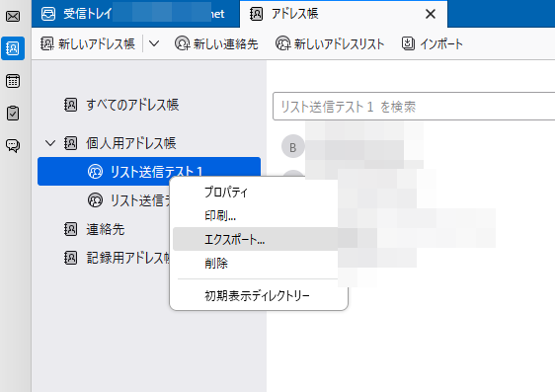555x392 pixels.
Task: Click the インポート button
Action: [x=433, y=43]
